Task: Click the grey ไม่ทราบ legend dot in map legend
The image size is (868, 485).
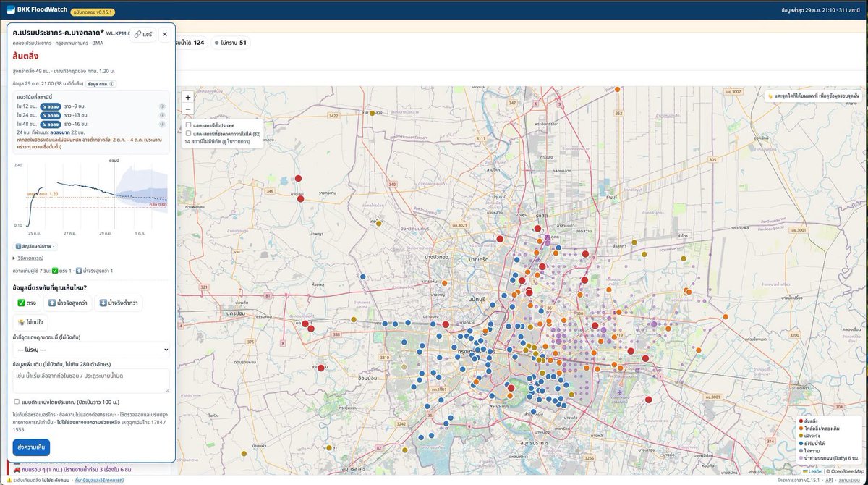Action: click(800, 450)
